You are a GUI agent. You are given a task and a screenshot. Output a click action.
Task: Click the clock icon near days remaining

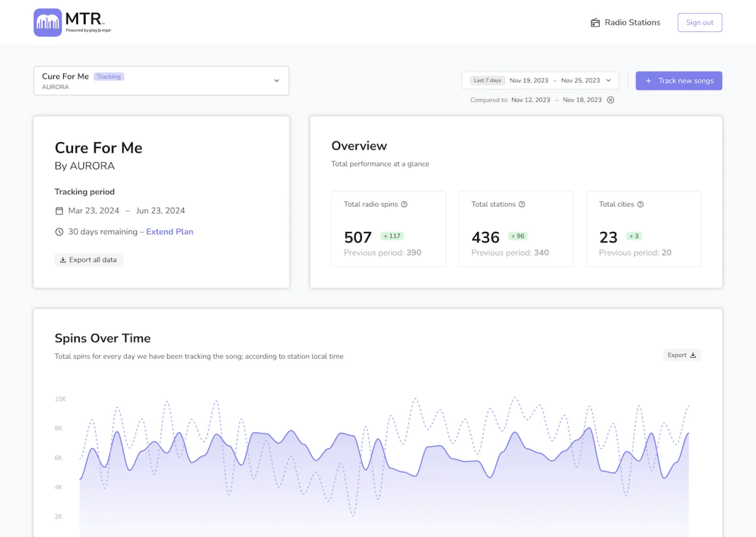pyautogui.click(x=59, y=232)
